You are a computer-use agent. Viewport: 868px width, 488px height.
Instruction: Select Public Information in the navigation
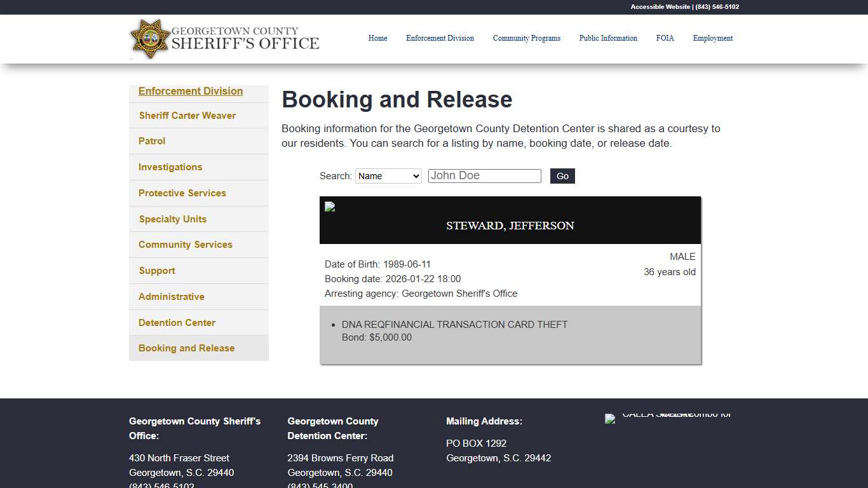point(608,38)
